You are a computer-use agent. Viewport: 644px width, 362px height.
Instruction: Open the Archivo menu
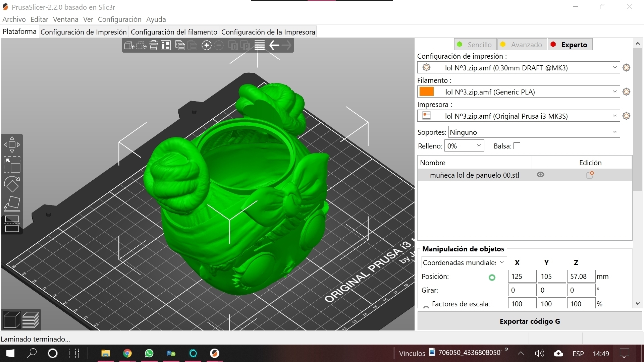tap(14, 19)
